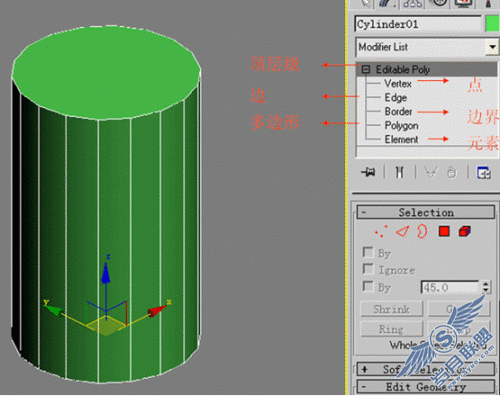Enable the Ignore checkbox

(x=368, y=269)
